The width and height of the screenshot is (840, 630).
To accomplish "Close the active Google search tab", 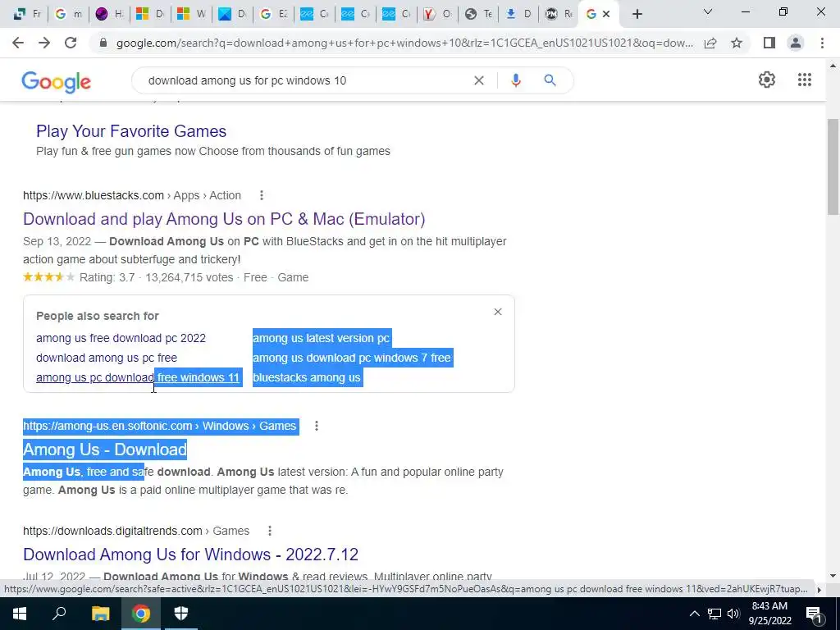I will click(606, 15).
